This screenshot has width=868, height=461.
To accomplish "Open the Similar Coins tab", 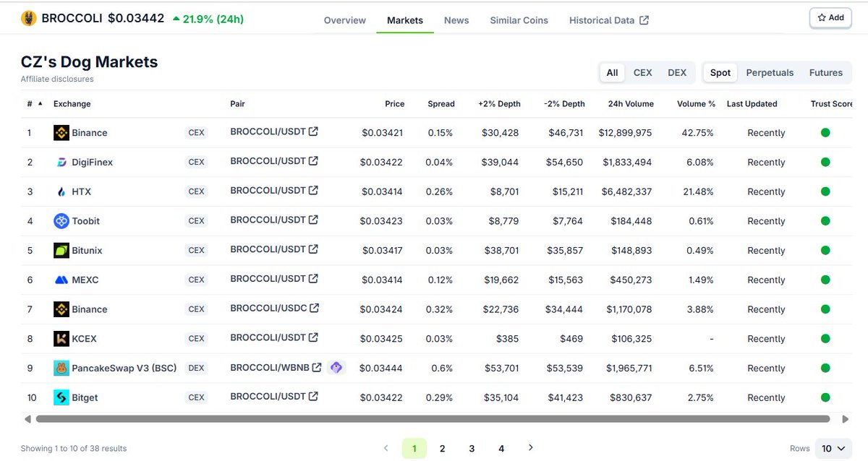I will pos(519,20).
